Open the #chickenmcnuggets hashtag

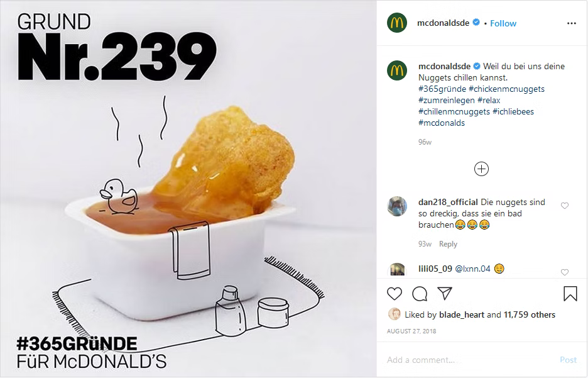[506, 89]
